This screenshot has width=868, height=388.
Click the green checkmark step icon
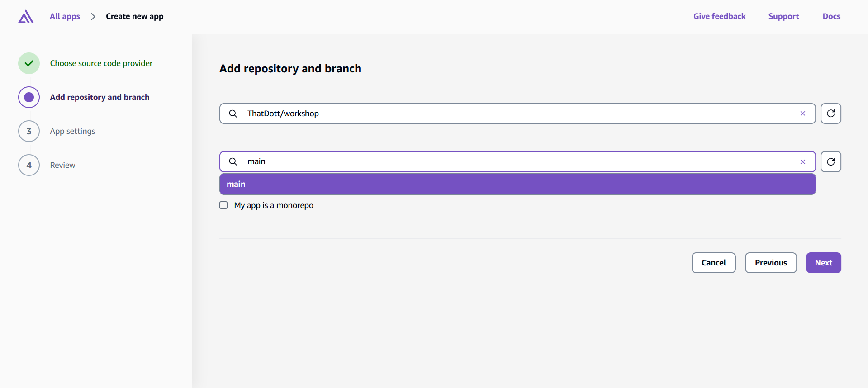[29, 63]
